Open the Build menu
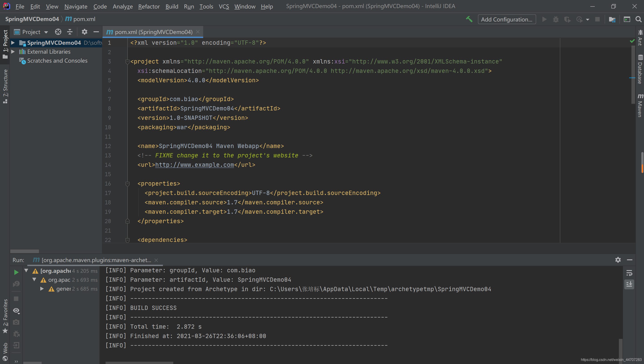The width and height of the screenshot is (644, 364). pyautogui.click(x=172, y=6)
